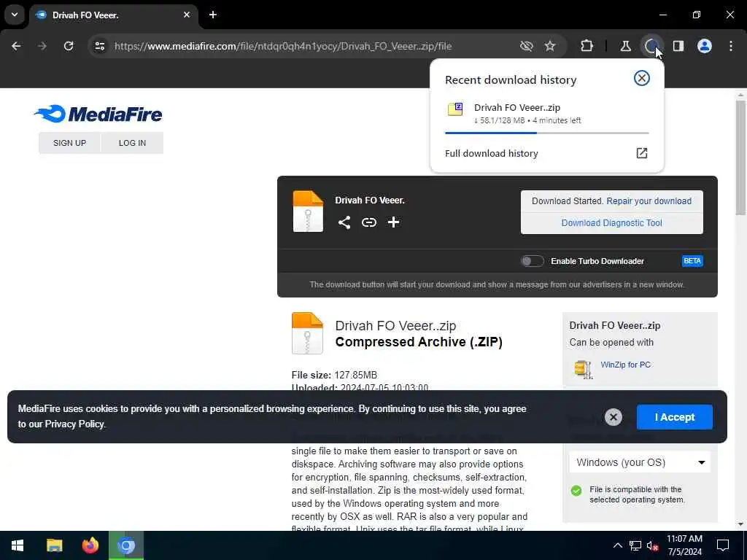The height and width of the screenshot is (560, 747).
Task: Open Chrome three-dot menu
Action: coord(731,46)
